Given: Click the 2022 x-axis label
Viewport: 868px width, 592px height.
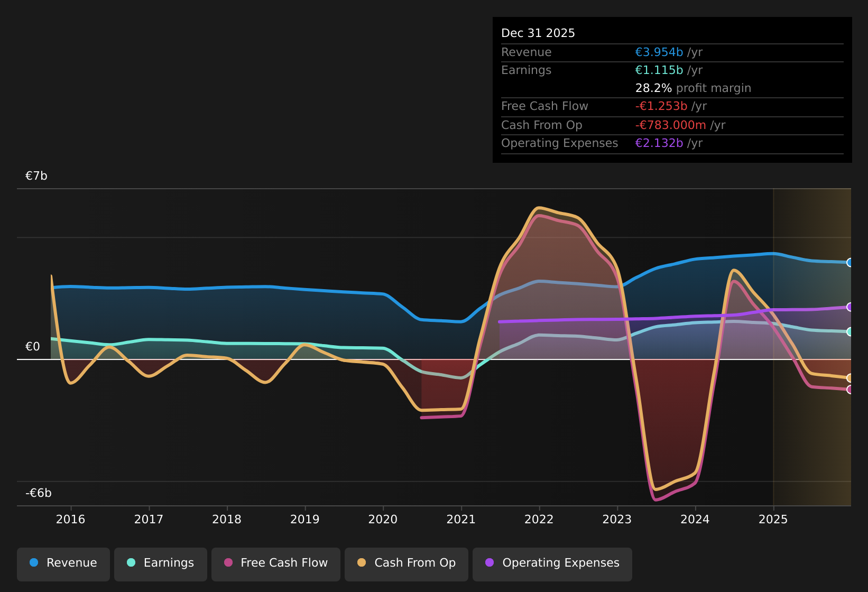Looking at the screenshot, I should [x=539, y=520].
